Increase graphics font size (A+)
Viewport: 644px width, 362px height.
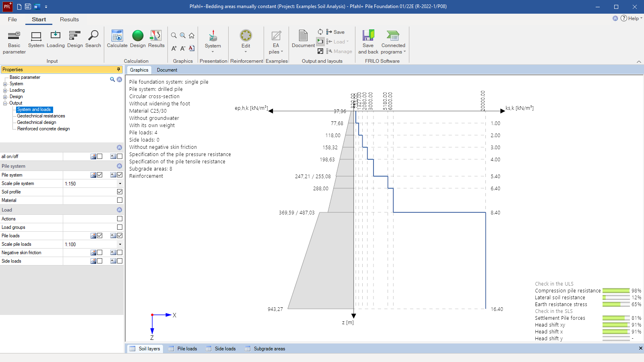tap(174, 48)
